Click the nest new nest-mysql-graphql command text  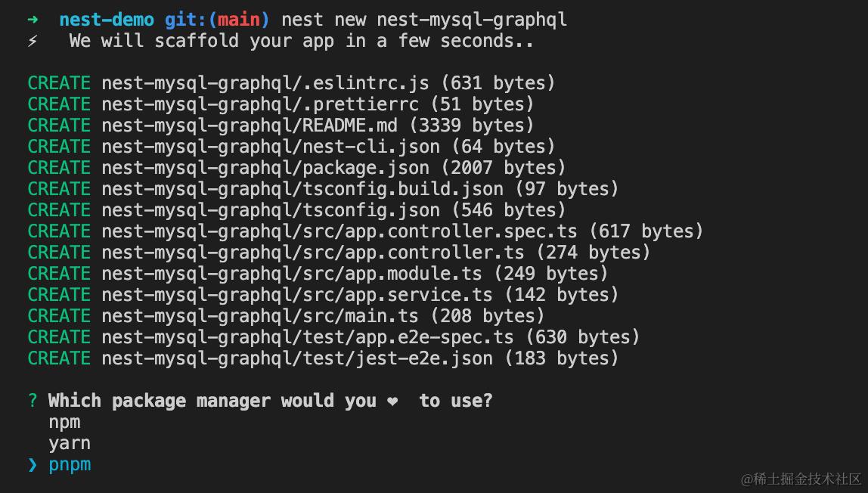tap(424, 20)
